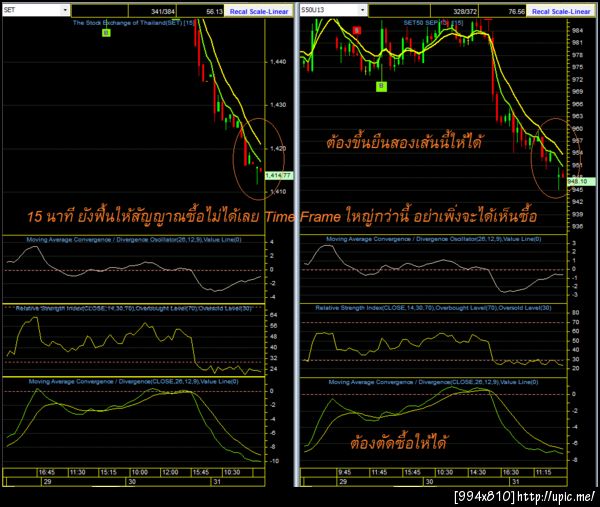600x507 pixels.
Task: Click the 1,440 price level on SET scale
Action: pos(278,61)
